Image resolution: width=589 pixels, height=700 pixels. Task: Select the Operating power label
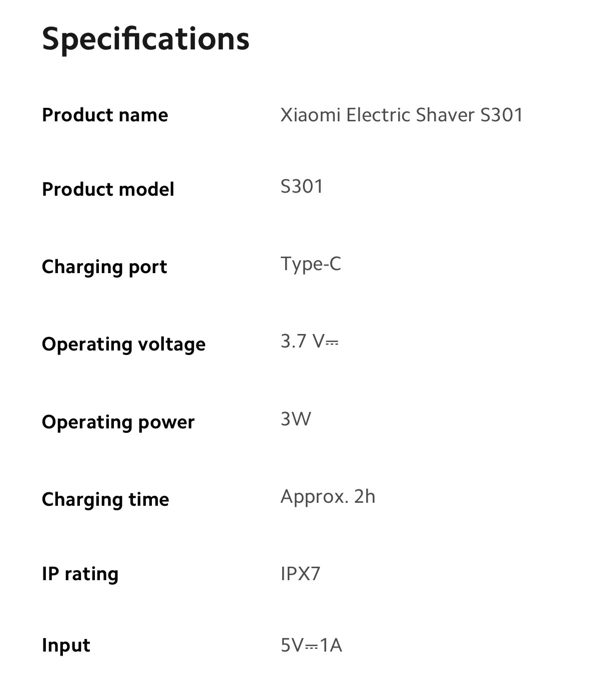tap(118, 422)
